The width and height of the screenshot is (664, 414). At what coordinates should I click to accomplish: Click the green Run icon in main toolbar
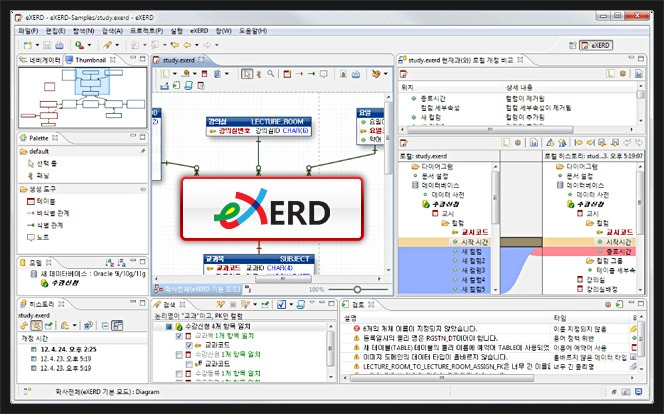click(x=79, y=45)
